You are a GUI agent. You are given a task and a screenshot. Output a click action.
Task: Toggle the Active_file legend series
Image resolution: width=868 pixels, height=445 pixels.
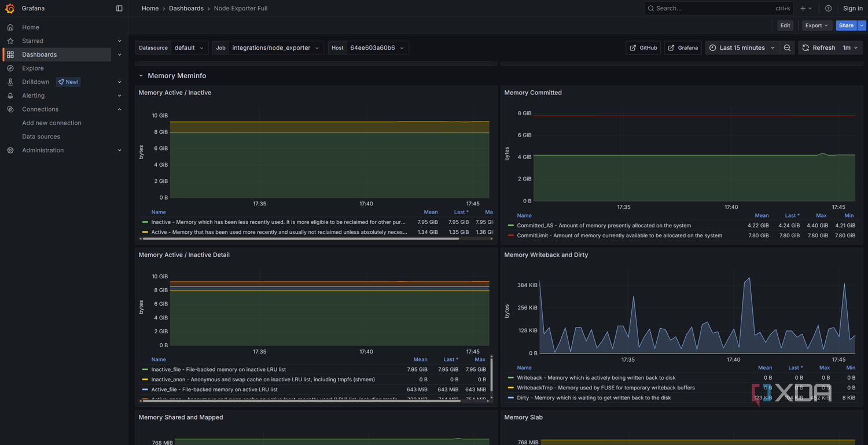click(214, 389)
